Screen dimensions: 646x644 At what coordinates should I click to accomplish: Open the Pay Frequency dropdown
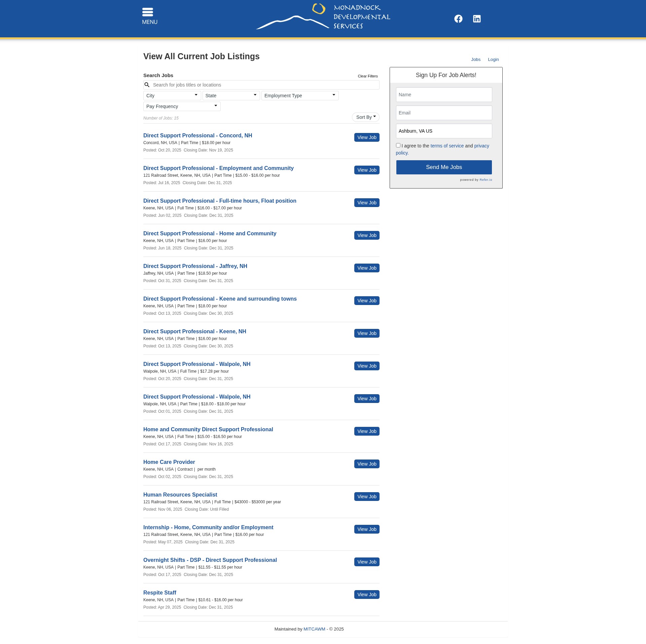tap(182, 106)
